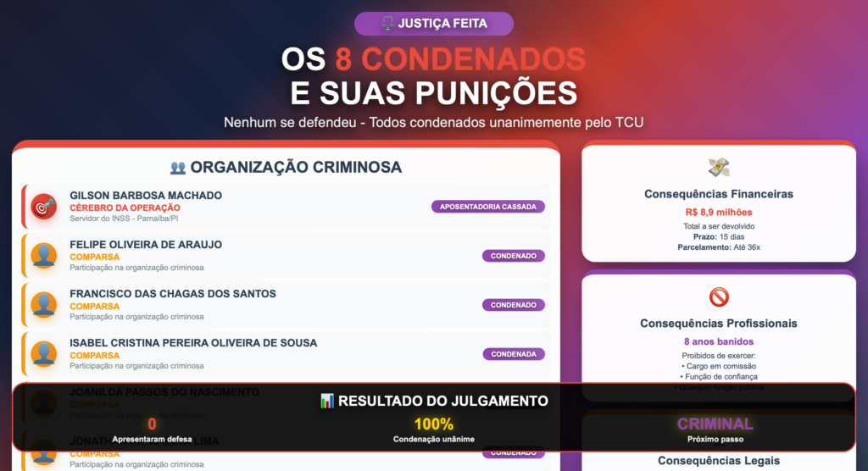Click the target icon beside Gilson Barbosa Machado
Image resolution: width=868 pixels, height=471 pixels.
pos(44,207)
